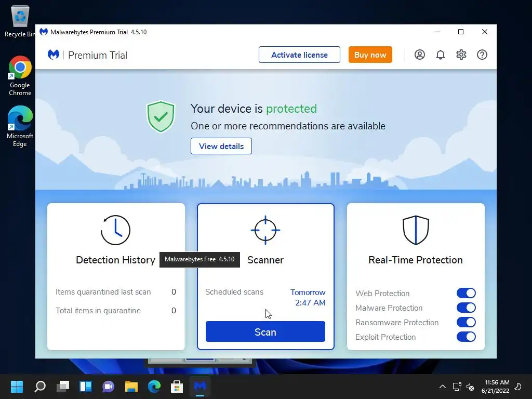The height and width of the screenshot is (399, 532).
Task: Minimize the Malwarebytes window
Action: click(x=437, y=32)
